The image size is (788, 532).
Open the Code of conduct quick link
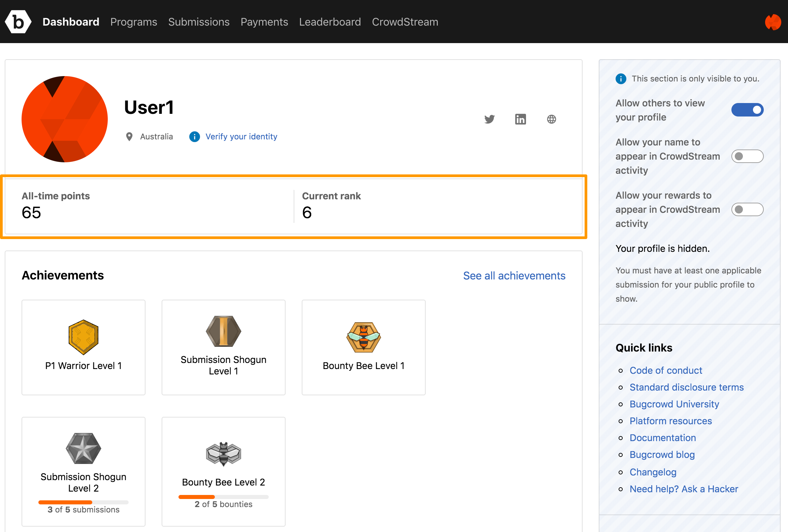click(666, 370)
